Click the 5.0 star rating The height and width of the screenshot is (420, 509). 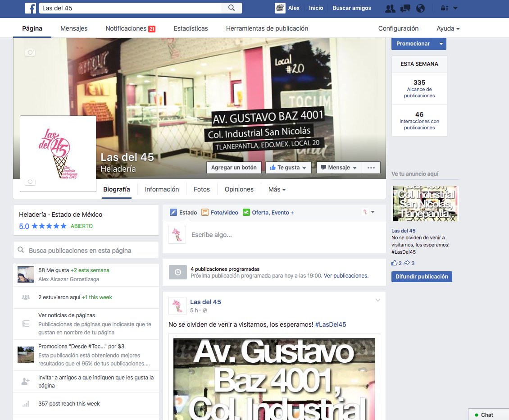pos(42,226)
